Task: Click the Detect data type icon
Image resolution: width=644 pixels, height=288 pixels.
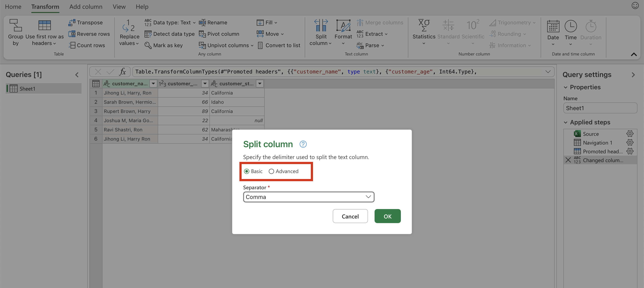Action: (x=148, y=34)
